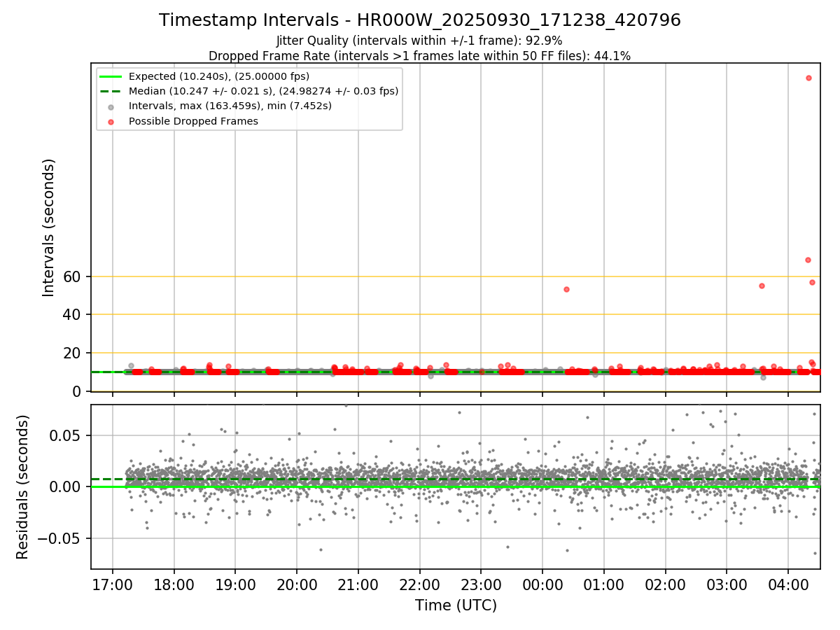Click the '00:00' x-axis tick label
The image size is (840, 630).
click(542, 584)
